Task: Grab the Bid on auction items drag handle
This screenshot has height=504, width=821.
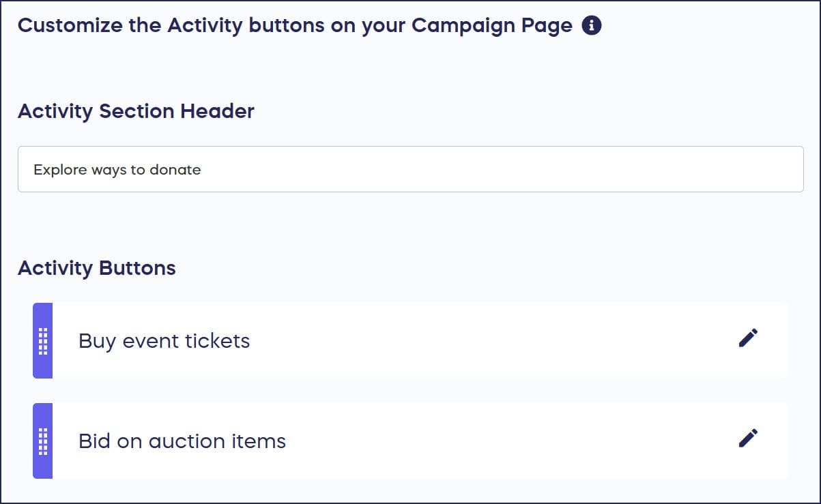Action: click(42, 441)
